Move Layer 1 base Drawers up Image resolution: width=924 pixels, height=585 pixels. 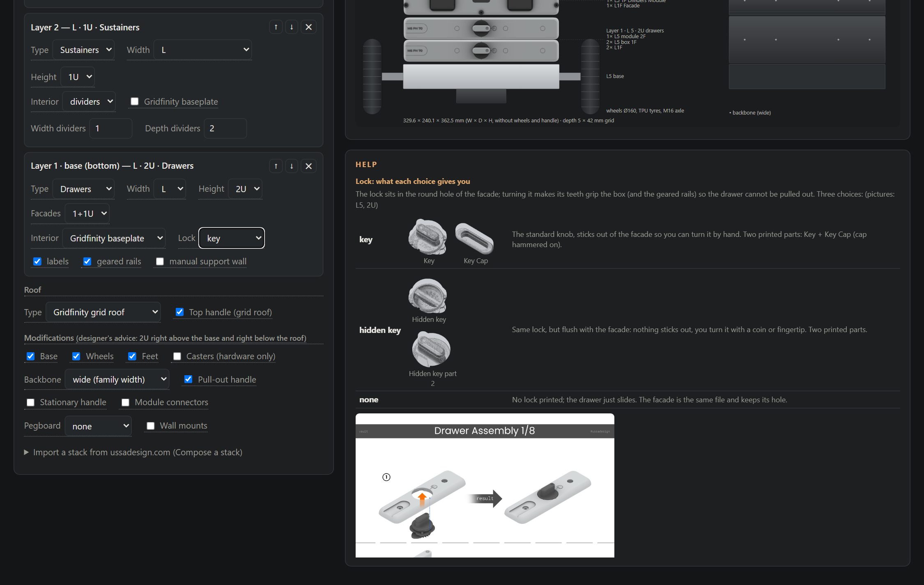[x=276, y=166]
